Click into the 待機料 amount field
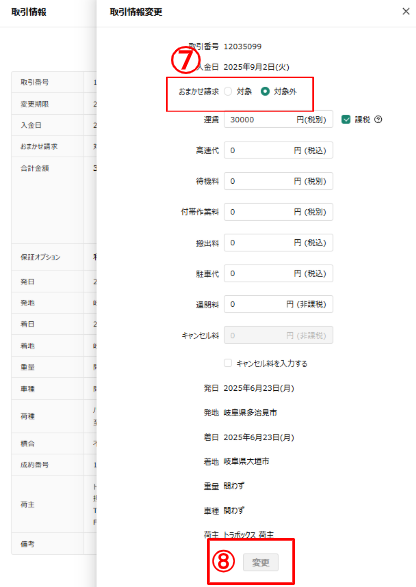416x587 pixels. pyautogui.click(x=278, y=181)
